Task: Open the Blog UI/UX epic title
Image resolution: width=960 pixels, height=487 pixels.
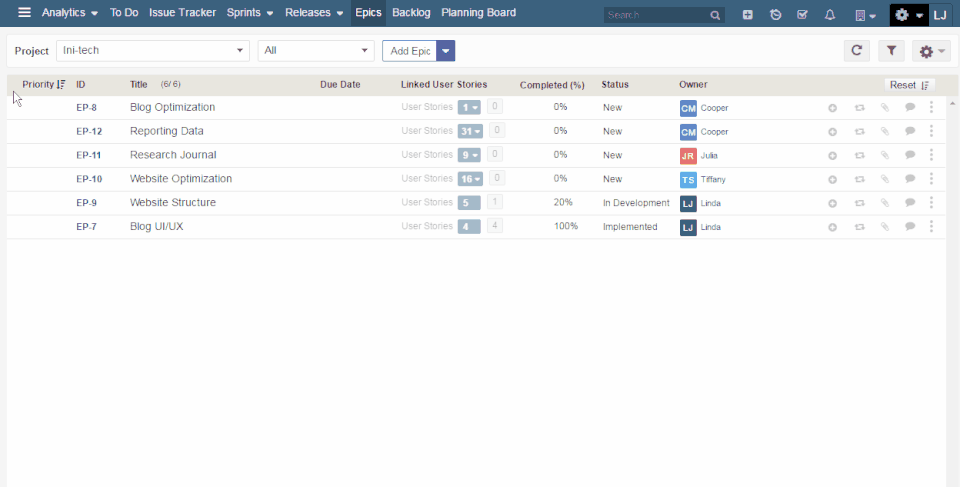Action: pos(157,227)
